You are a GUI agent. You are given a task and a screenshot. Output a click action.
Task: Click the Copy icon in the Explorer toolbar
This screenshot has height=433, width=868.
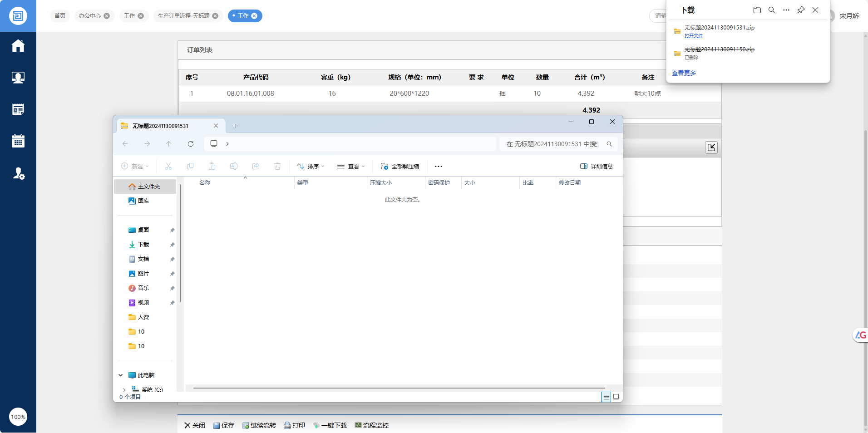click(x=190, y=166)
